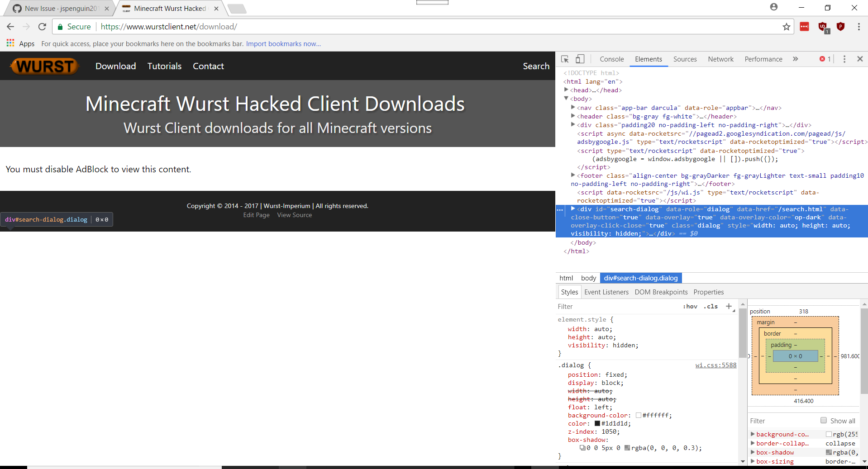Click the uBlock Origin extension icon
Image resolution: width=868 pixels, height=469 pixels.
point(822,27)
